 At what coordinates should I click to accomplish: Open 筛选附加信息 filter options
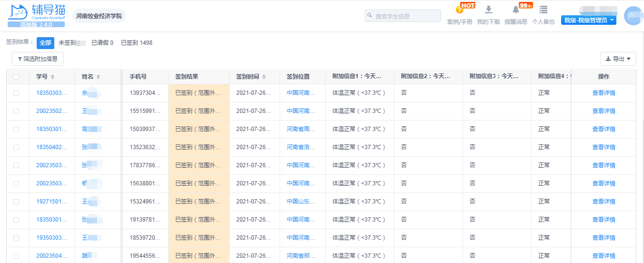coord(38,59)
